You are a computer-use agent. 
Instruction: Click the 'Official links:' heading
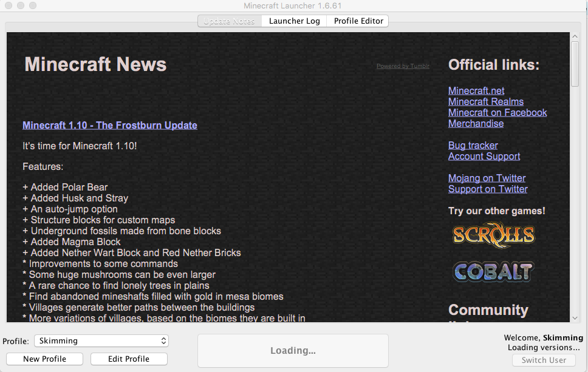point(494,65)
